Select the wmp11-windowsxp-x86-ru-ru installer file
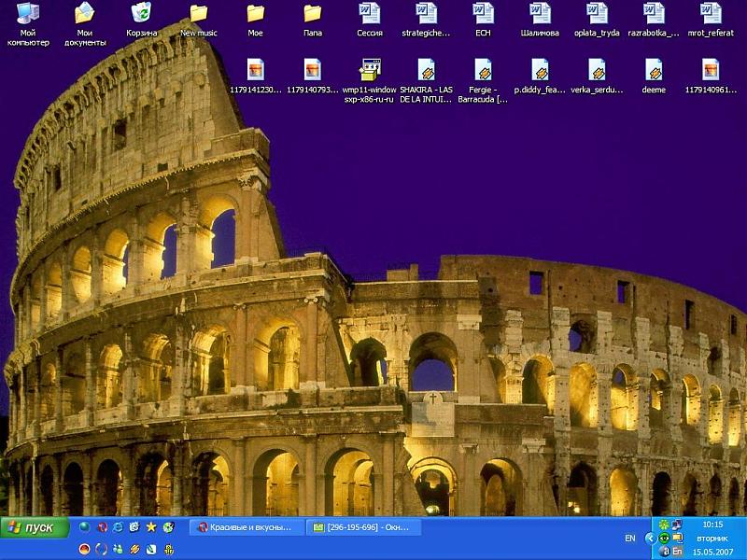The image size is (747, 560). [x=370, y=71]
